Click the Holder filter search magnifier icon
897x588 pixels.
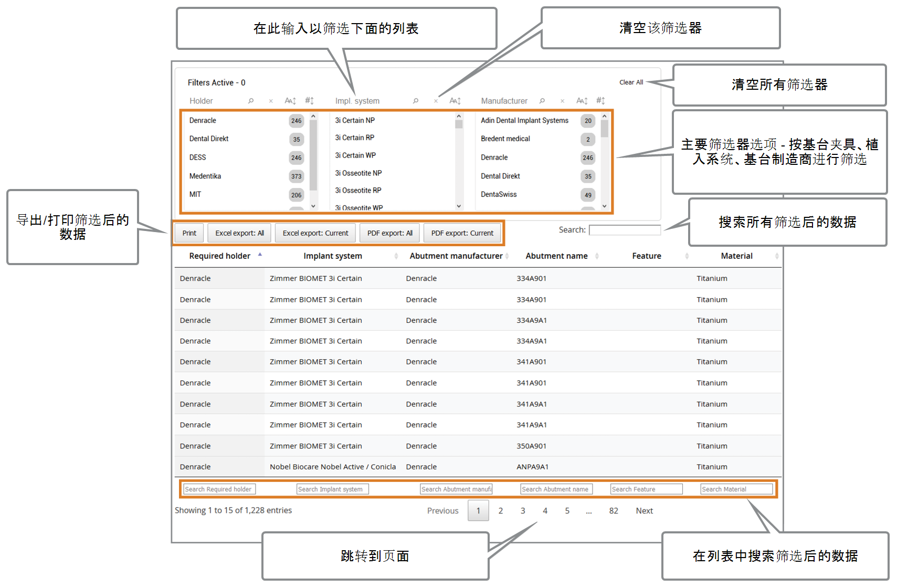pos(251,101)
